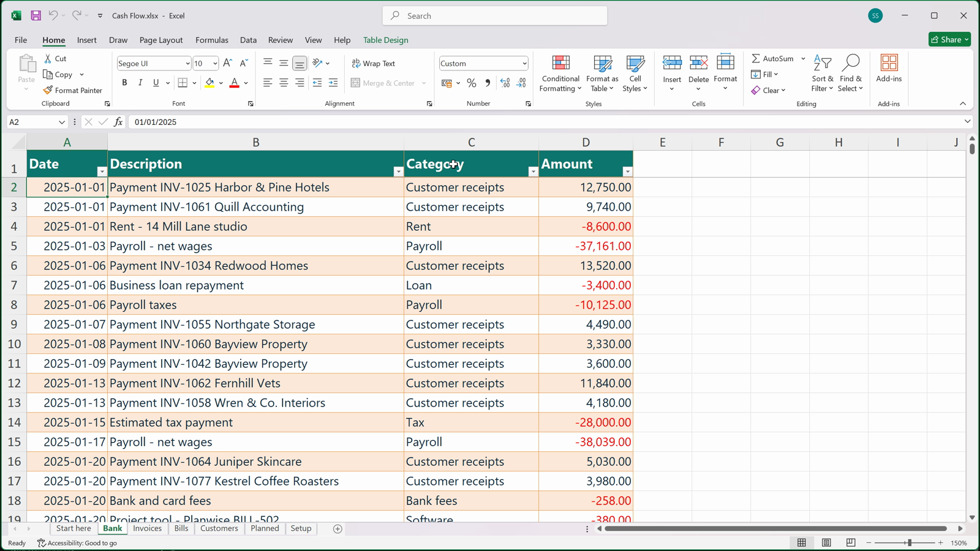Expand the Custom number format dropdown
The width and height of the screenshot is (980, 551).
pos(524,63)
